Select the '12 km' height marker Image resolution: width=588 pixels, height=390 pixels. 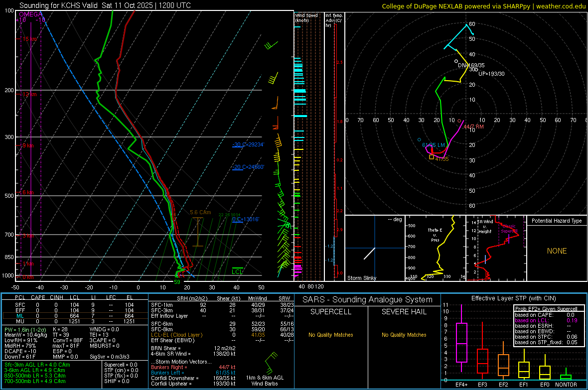[x=30, y=94]
